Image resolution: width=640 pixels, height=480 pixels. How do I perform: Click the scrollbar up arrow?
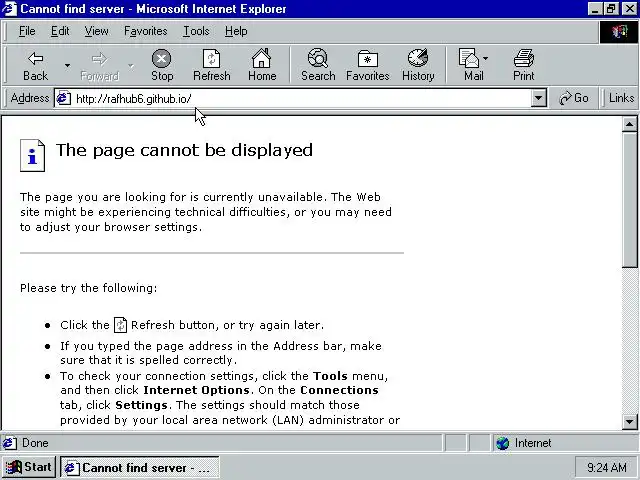tap(629, 124)
